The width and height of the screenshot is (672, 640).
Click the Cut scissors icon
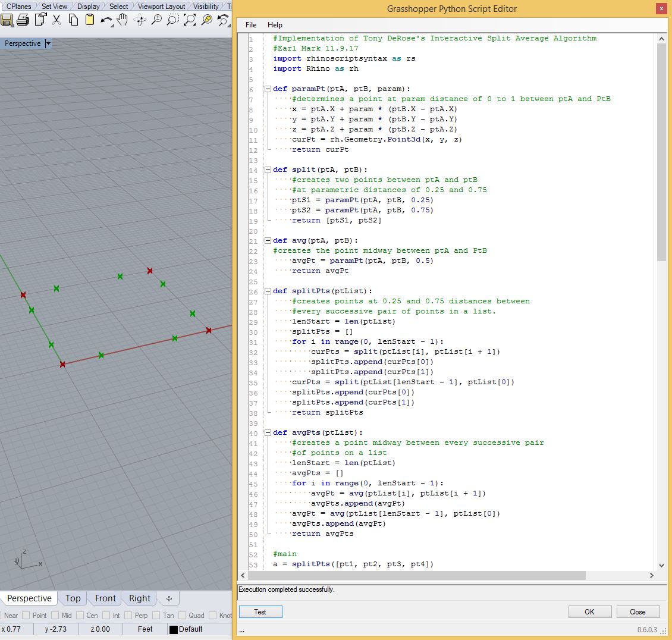[x=56, y=20]
